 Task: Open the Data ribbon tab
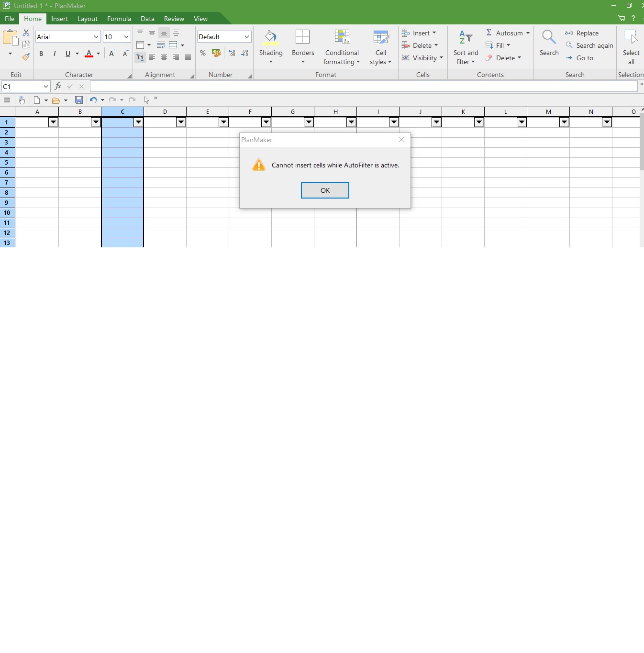[x=147, y=19]
